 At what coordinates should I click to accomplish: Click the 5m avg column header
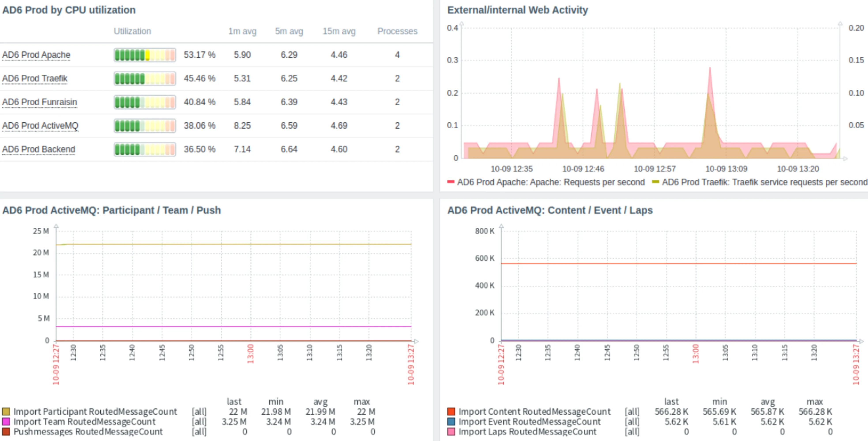tap(289, 31)
